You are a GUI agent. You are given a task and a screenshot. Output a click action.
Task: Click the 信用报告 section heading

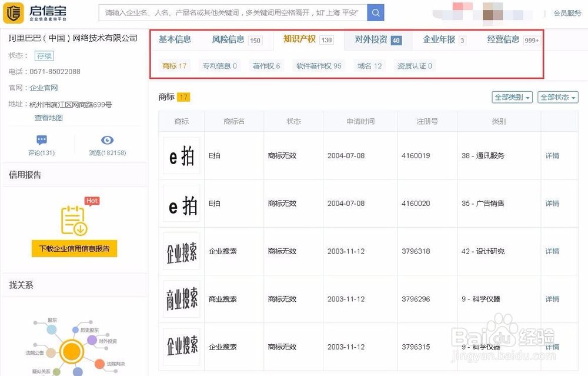pos(25,175)
